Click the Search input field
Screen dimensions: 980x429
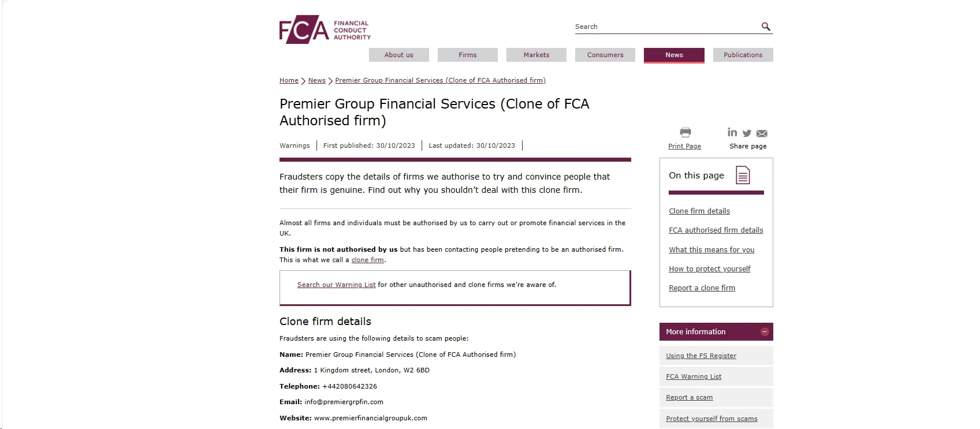[667, 27]
